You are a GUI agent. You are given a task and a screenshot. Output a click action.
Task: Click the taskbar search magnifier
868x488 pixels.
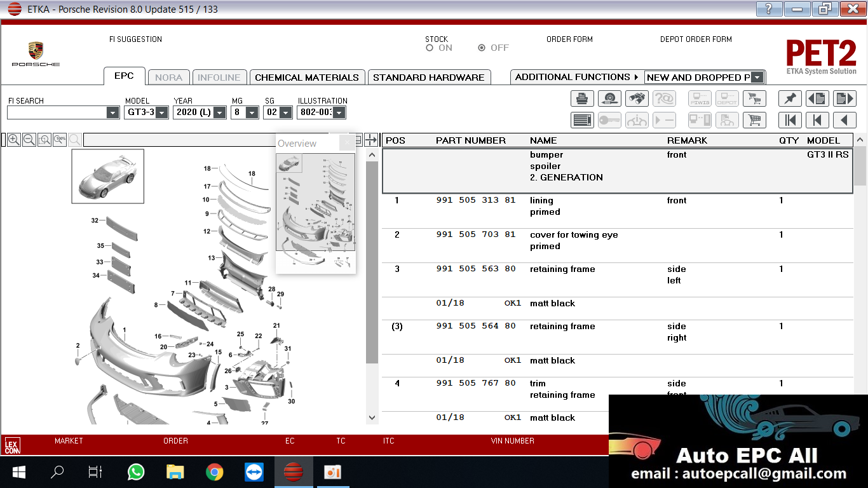(57, 472)
